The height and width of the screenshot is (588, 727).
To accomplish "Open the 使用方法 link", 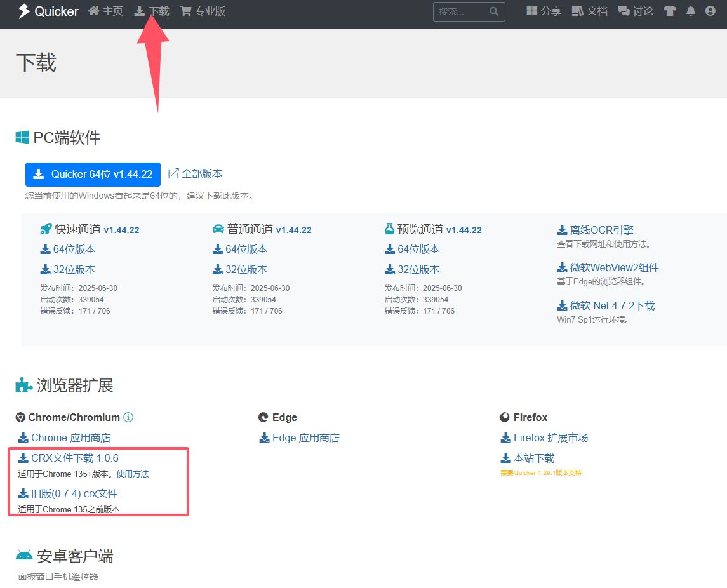I will point(133,474).
